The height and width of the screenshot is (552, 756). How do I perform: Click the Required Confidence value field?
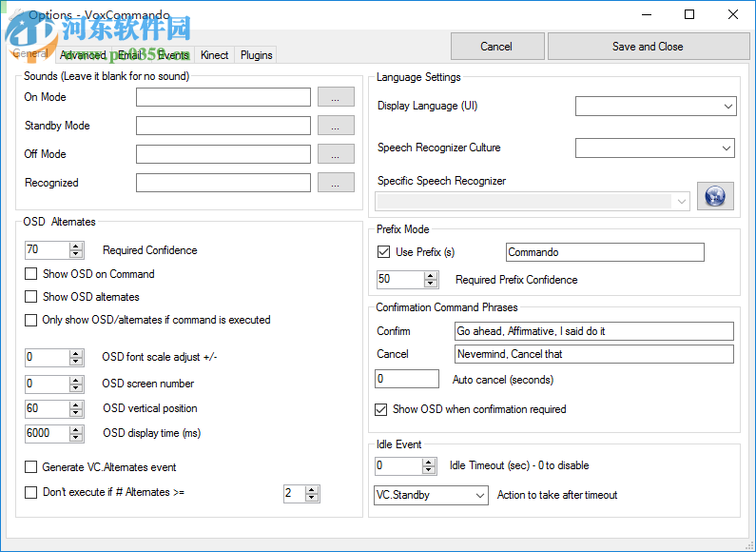click(48, 250)
